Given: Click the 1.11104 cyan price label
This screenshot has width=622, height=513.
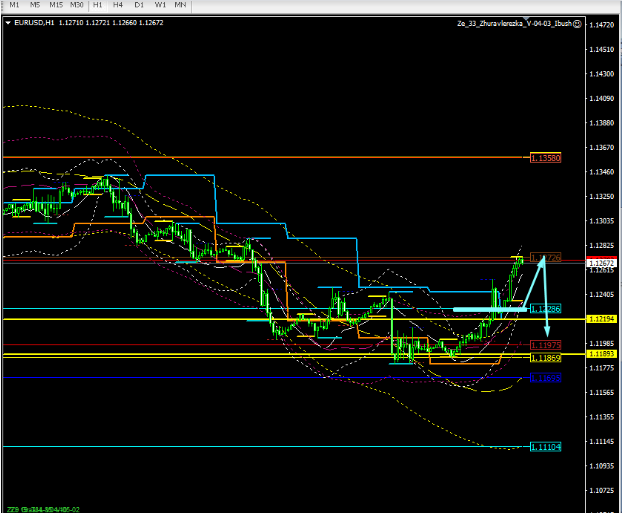Looking at the screenshot, I should pyautogui.click(x=545, y=446).
